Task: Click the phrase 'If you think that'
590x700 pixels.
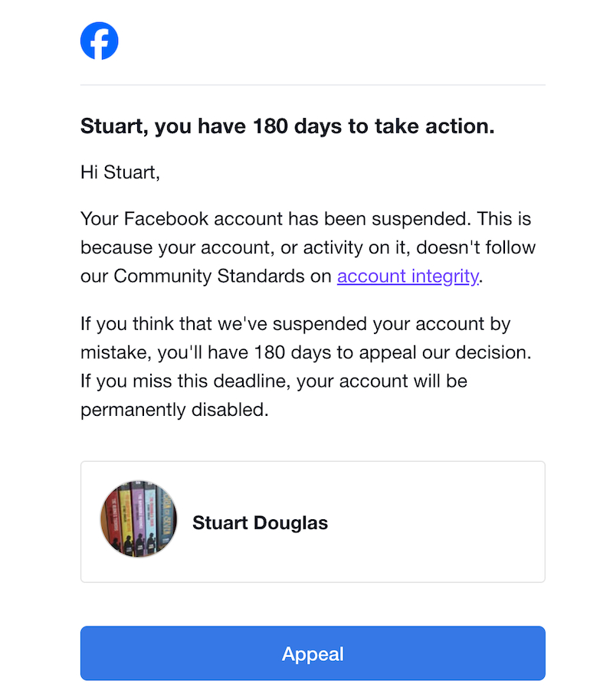Action: coord(143,323)
